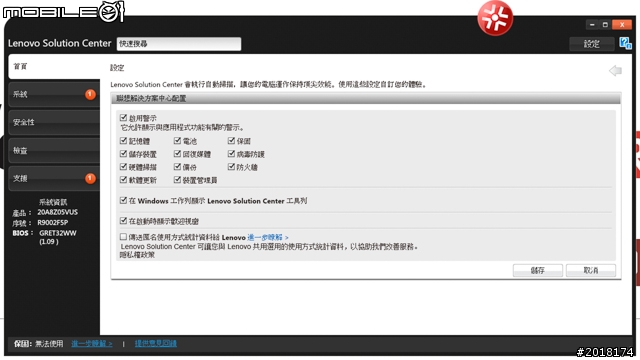Uncheck Windows 工作列顯示 toolbar option
The width and height of the screenshot is (640, 360).
click(x=123, y=200)
